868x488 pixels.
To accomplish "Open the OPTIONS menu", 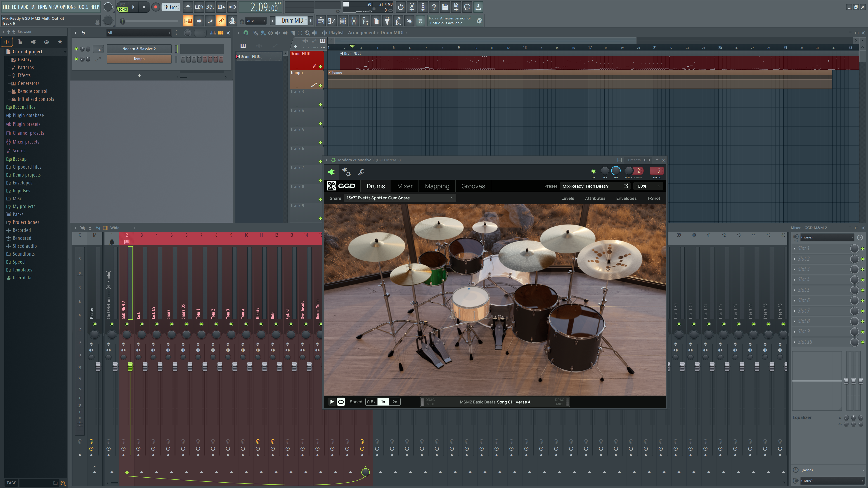I will 68,7.
